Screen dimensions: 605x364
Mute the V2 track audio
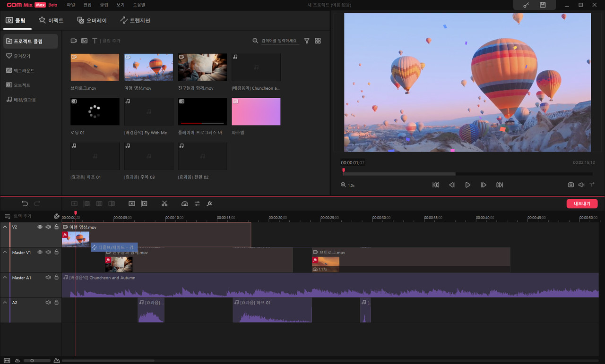coord(48,227)
